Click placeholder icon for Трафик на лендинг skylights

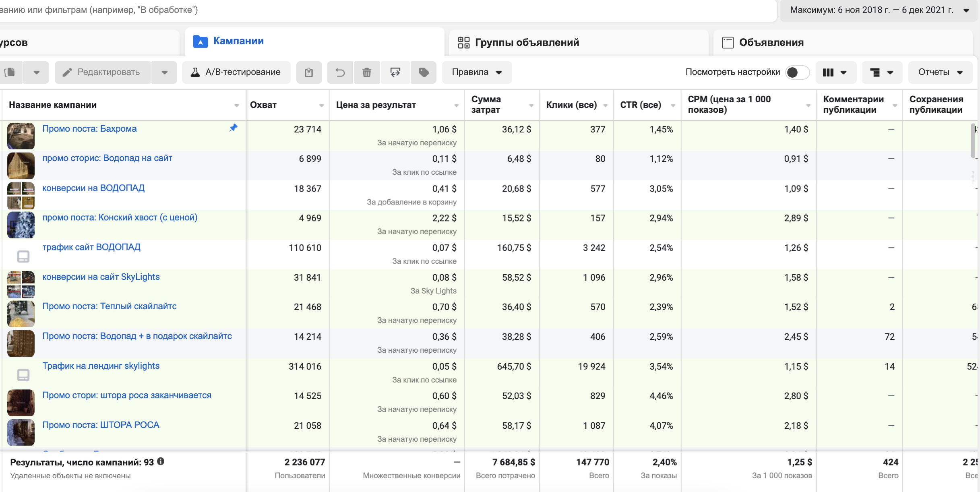point(23,375)
